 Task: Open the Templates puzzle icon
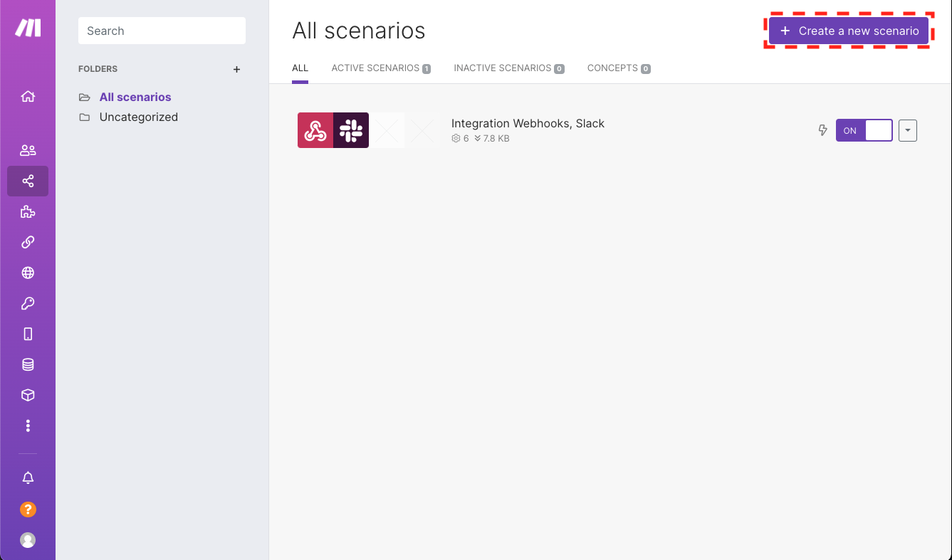click(28, 211)
